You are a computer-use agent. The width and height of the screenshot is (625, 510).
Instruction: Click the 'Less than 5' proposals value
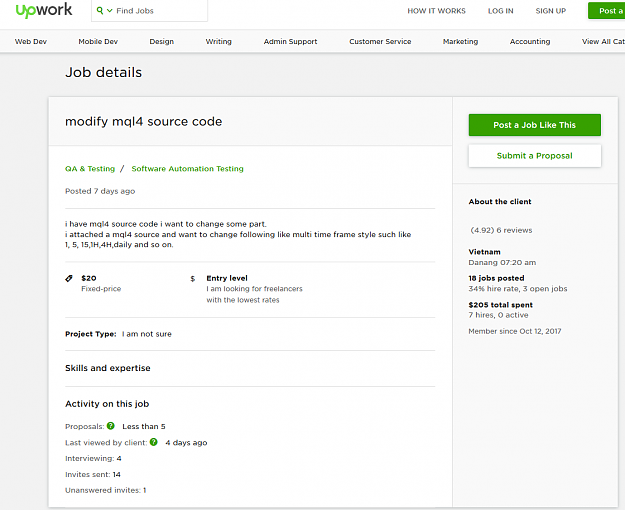pos(143,426)
